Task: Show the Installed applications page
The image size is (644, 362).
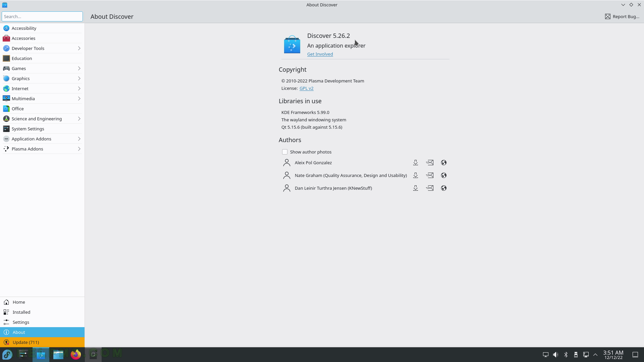Action: tap(42, 312)
